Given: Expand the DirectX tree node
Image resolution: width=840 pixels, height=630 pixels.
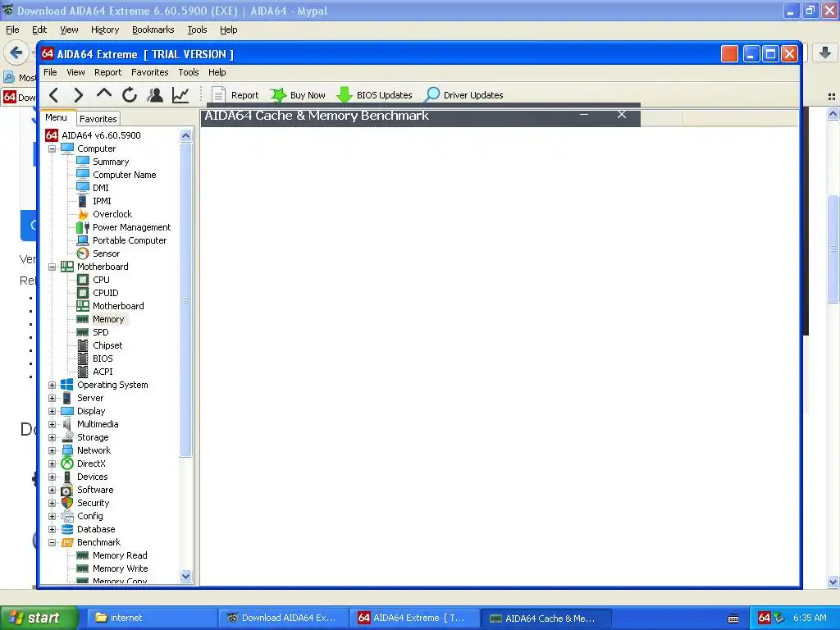Looking at the screenshot, I should pos(52,464).
